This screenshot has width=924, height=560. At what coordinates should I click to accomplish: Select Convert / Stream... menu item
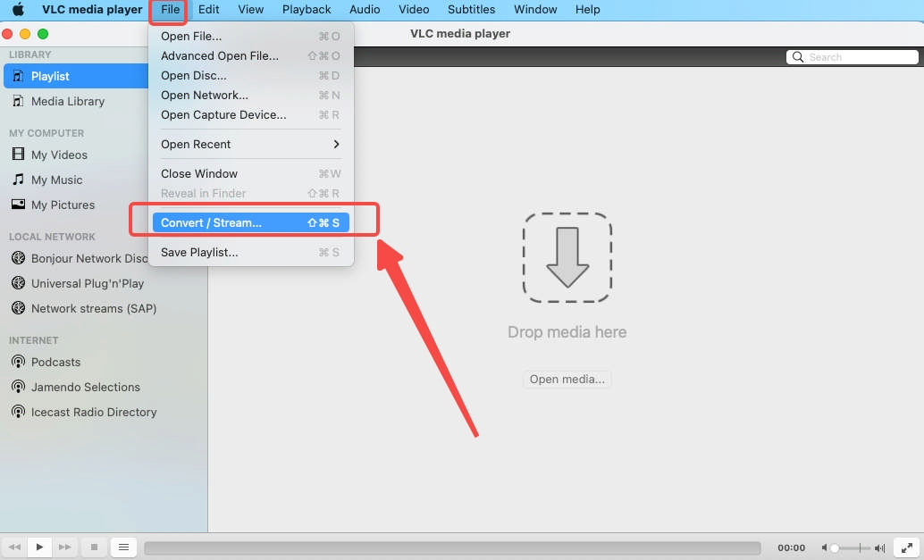tap(251, 222)
